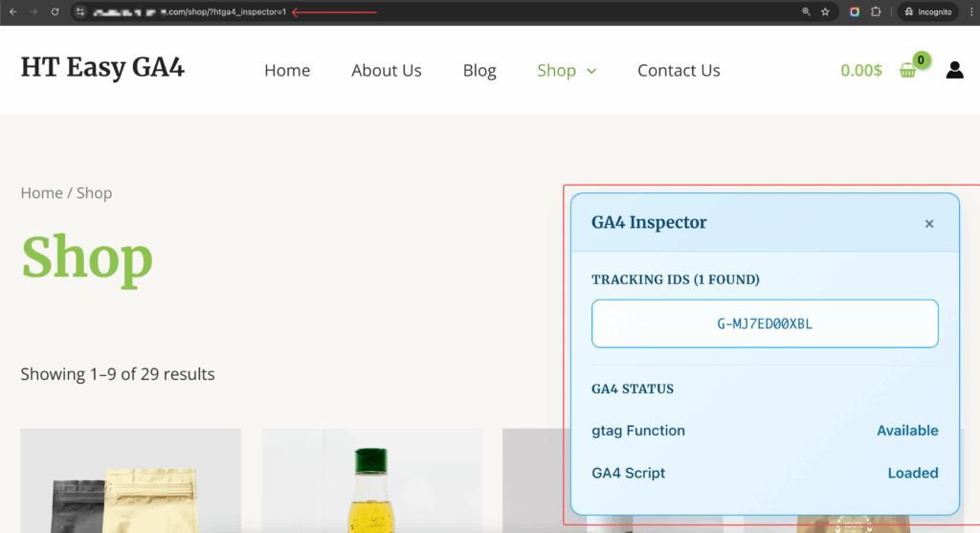Click the GA4 Inspector panel title

click(649, 222)
